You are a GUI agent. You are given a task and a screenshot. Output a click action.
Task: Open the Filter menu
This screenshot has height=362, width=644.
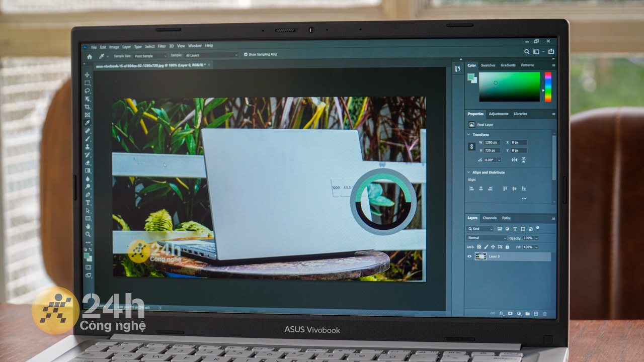162,46
